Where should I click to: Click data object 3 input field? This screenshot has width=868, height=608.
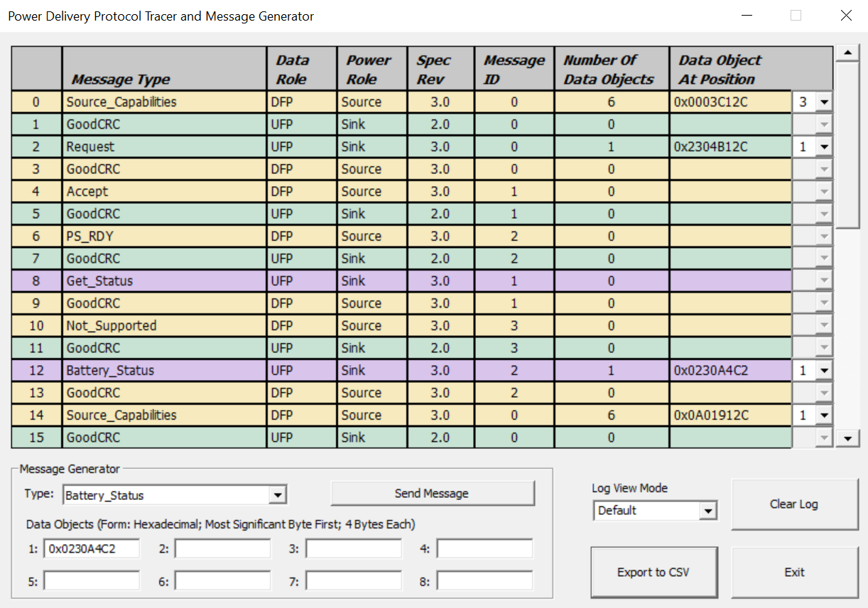pos(354,548)
